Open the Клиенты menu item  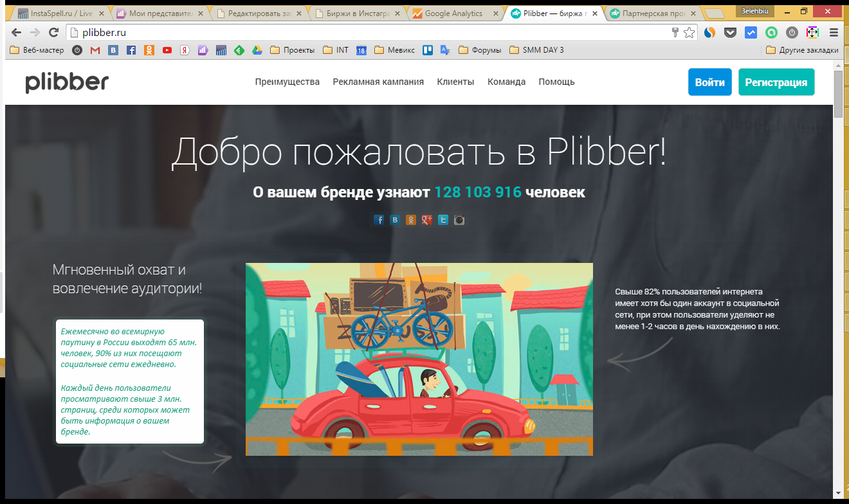pyautogui.click(x=455, y=82)
